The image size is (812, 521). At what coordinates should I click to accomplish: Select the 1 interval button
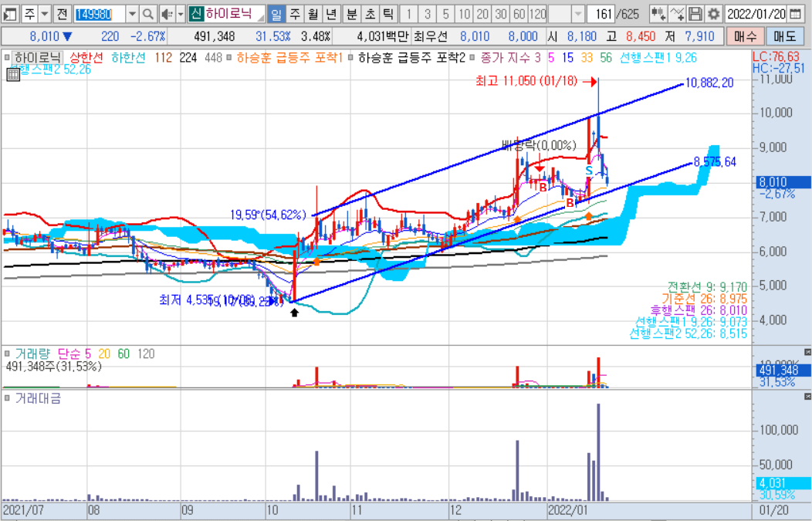pyautogui.click(x=409, y=14)
